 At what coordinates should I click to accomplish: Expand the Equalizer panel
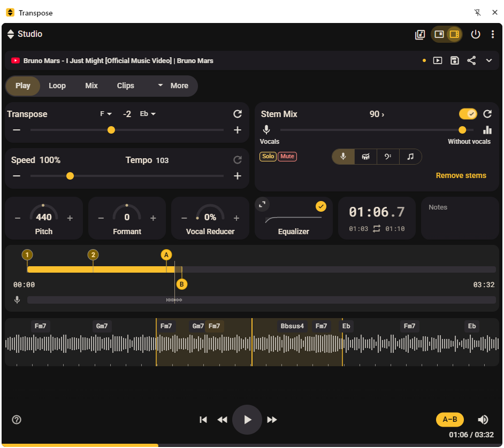tap(262, 204)
